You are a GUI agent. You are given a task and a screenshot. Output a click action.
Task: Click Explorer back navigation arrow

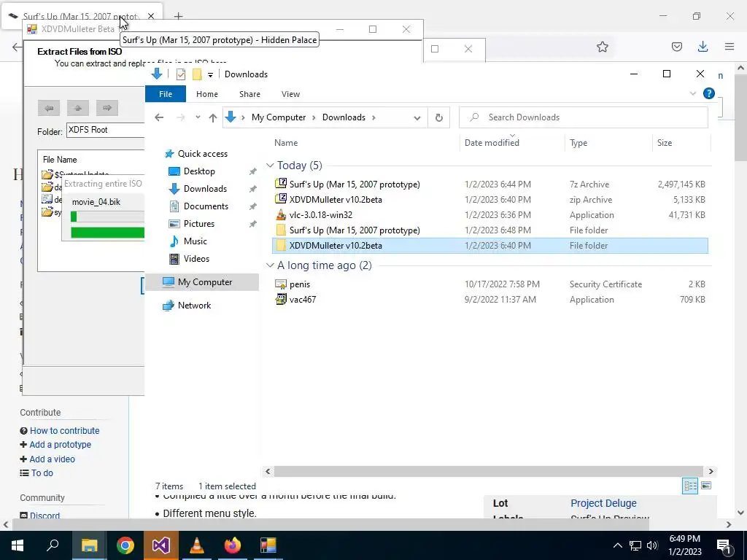pyautogui.click(x=159, y=117)
